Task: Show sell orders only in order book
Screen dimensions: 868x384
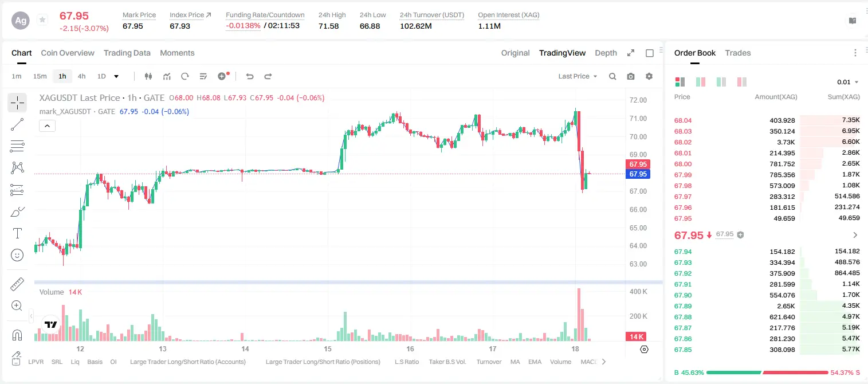Action: [743, 82]
